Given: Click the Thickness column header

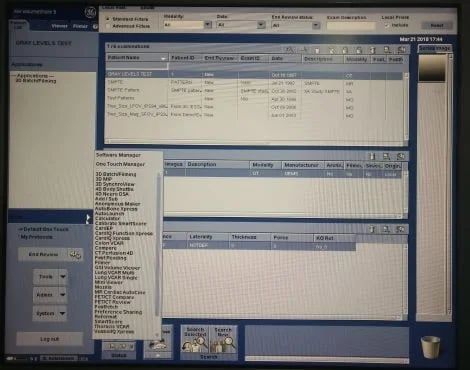Looking at the screenshot, I should tap(244, 237).
